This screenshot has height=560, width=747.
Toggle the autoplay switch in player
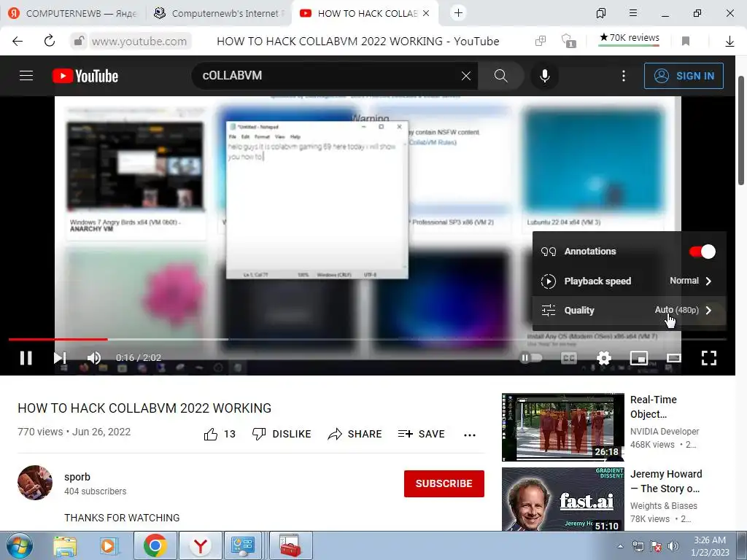pyautogui.click(x=532, y=357)
